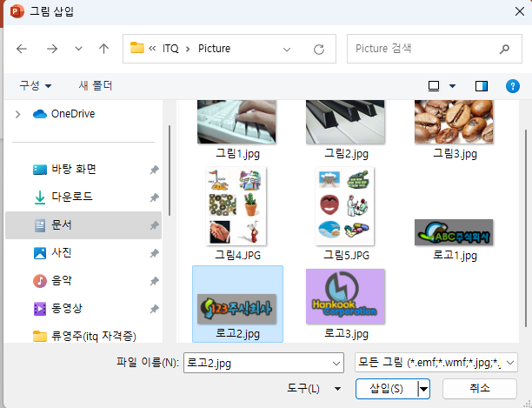
Task: Click the file list vertical scrollbar
Action: click(526, 227)
